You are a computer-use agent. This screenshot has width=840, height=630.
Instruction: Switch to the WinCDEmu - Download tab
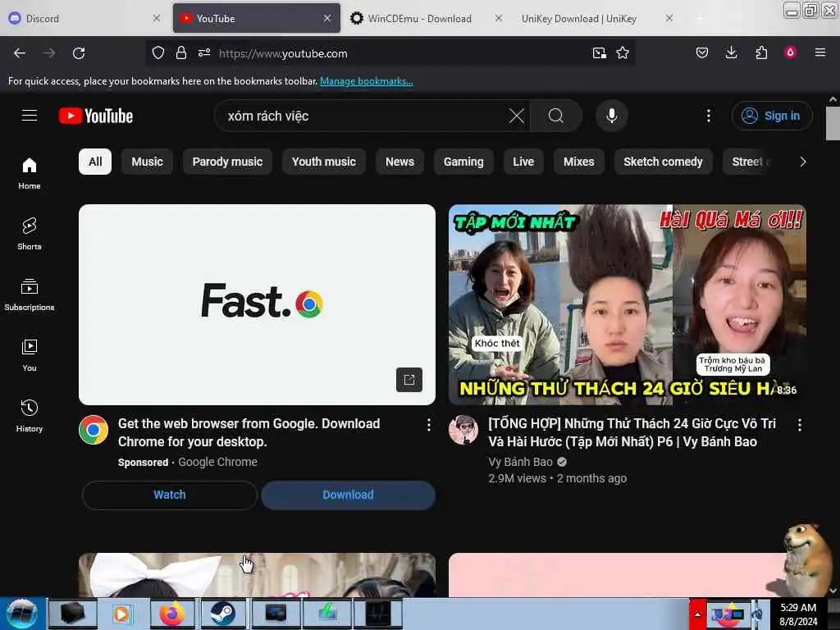[x=426, y=18]
